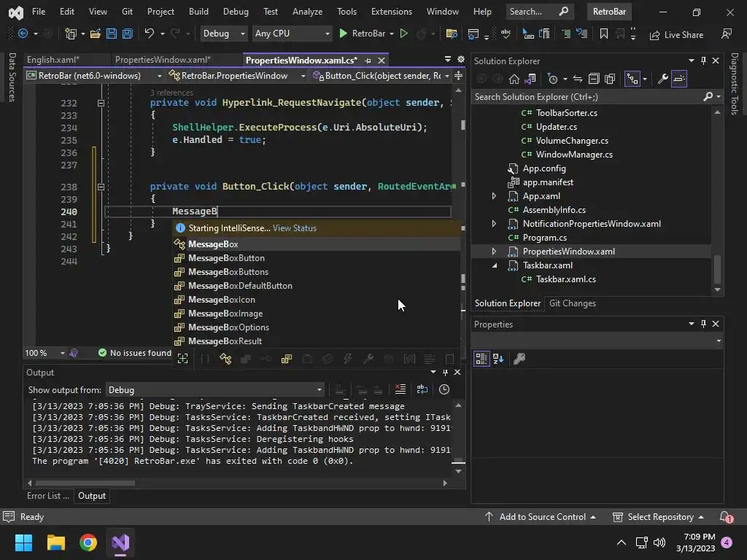This screenshot has width=747, height=560.
Task: Click the View Status link
Action: (x=294, y=228)
